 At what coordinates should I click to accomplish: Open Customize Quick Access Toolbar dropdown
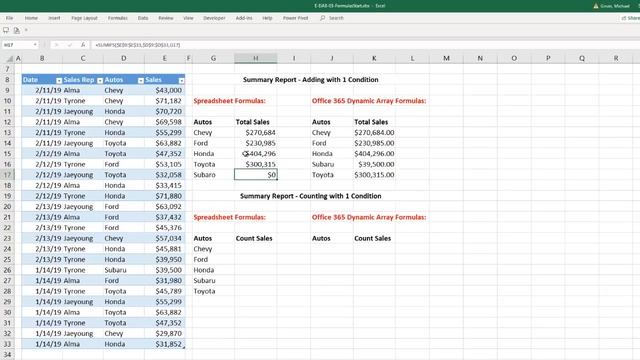tap(26, 30)
